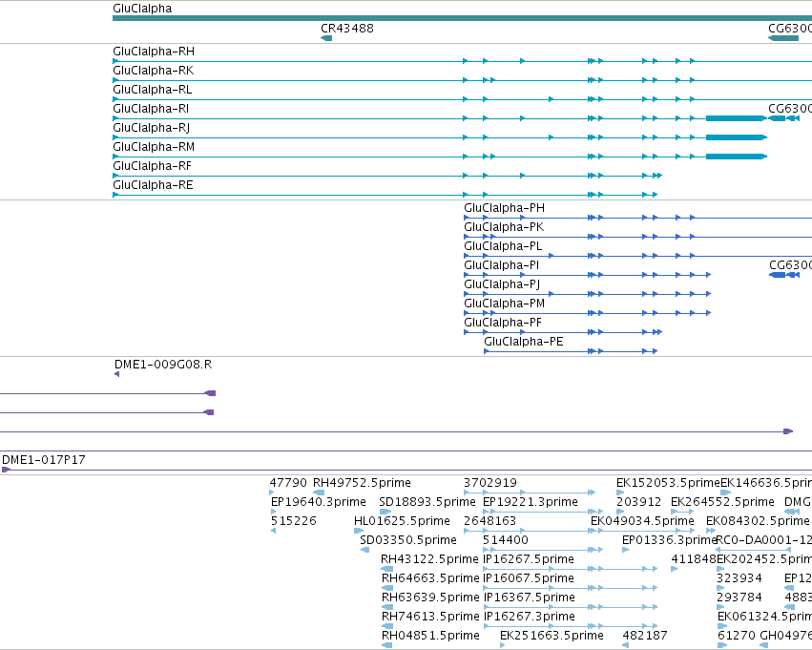The height and width of the screenshot is (650, 812).
Task: Click the 47790 EST label
Action: (x=288, y=483)
